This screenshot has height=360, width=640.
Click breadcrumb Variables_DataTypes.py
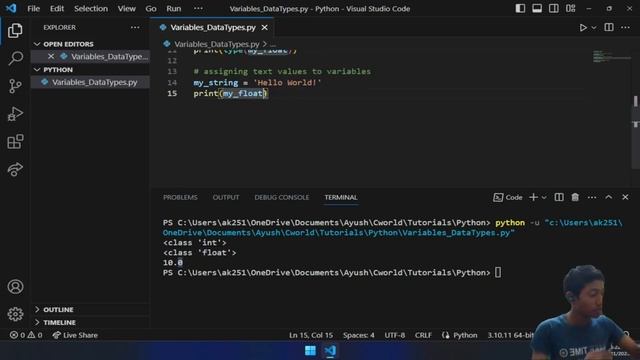point(216,44)
